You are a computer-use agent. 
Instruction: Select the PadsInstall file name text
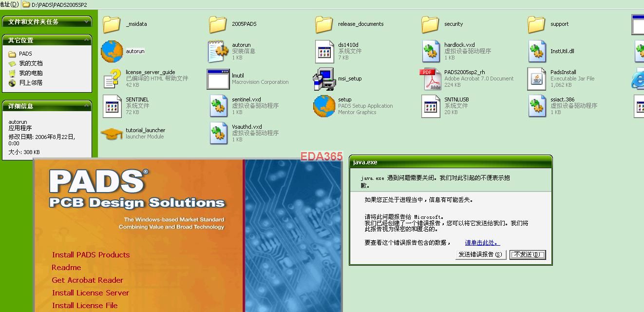tap(563, 72)
